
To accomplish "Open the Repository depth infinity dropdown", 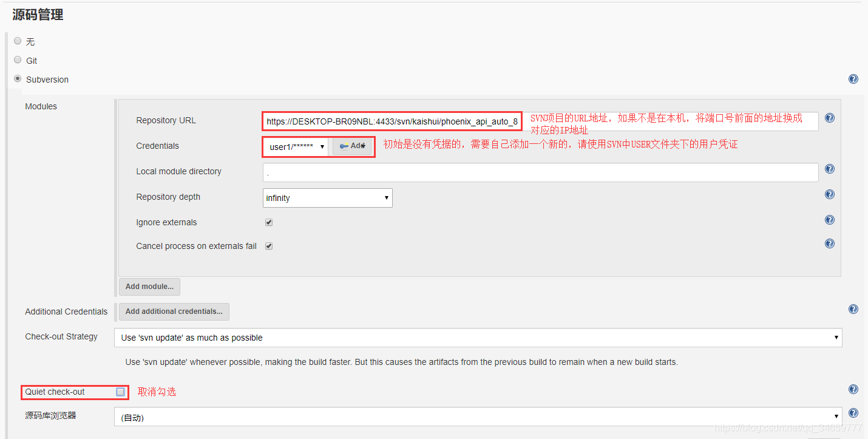I will 328,198.
